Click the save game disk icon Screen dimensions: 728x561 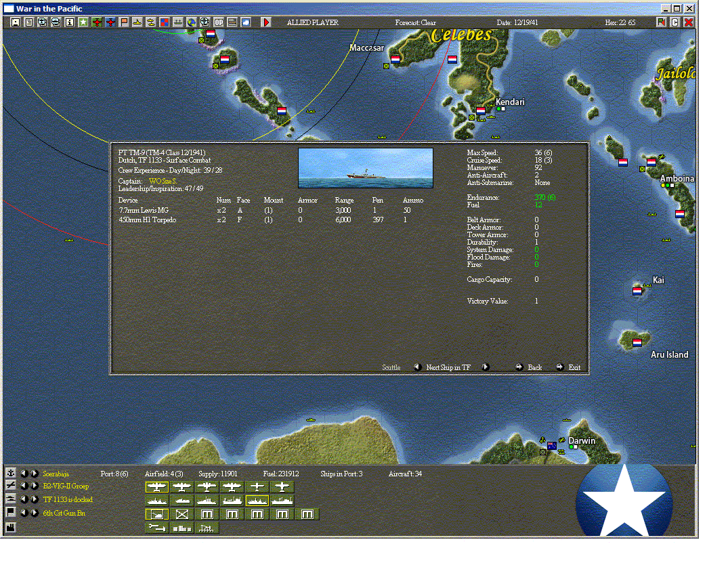point(16,22)
